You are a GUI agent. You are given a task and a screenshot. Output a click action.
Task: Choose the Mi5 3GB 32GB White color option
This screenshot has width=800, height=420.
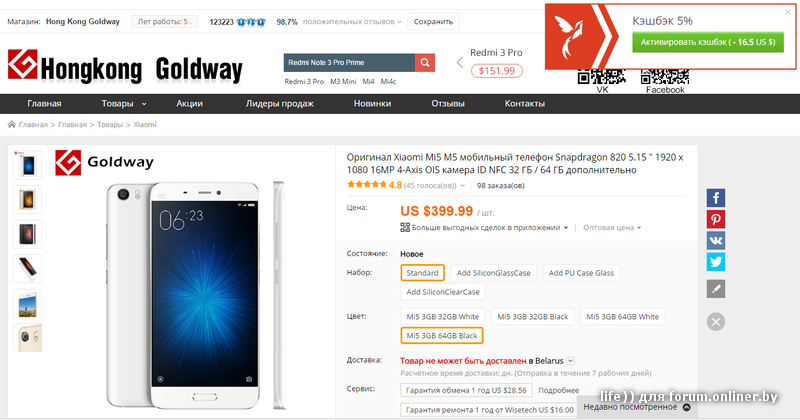point(442,316)
